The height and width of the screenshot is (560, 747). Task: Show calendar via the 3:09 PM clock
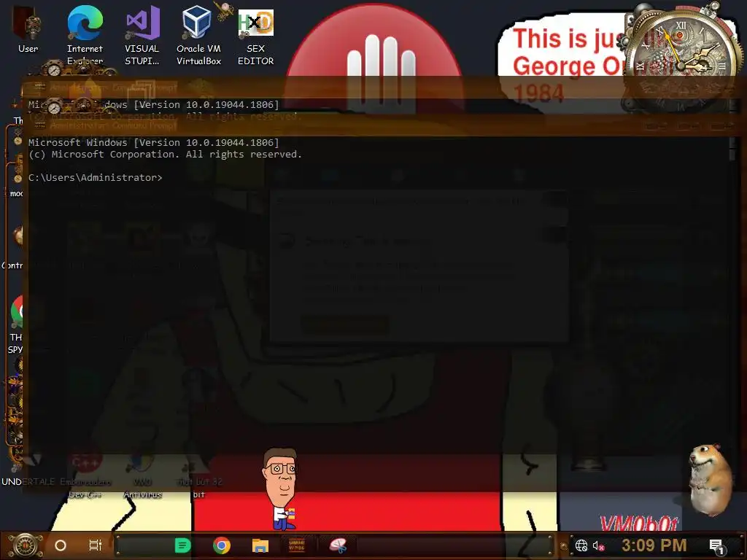coord(654,545)
